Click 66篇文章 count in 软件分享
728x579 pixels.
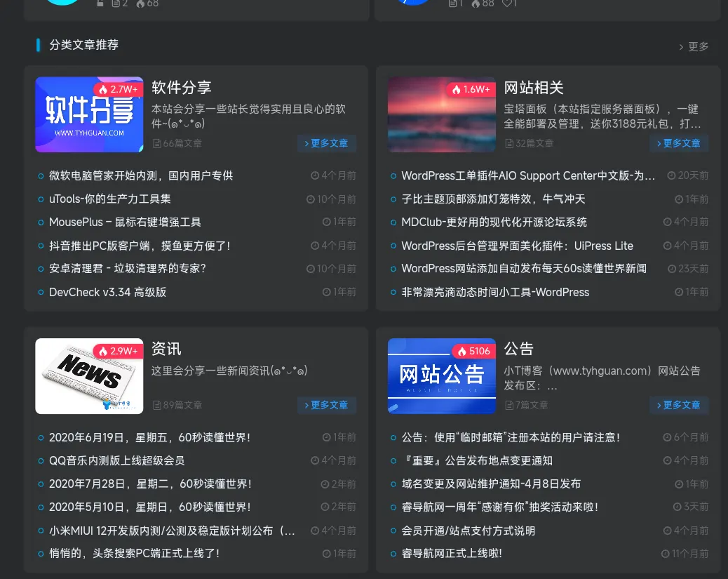[178, 143]
